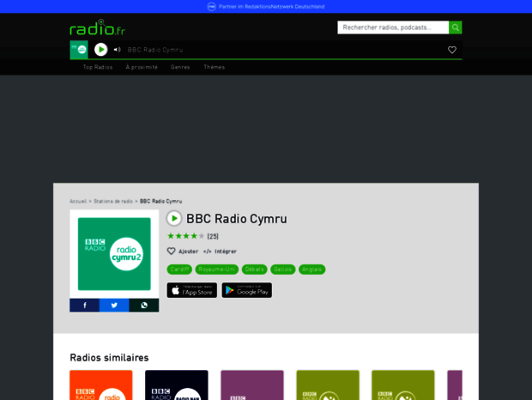This screenshot has width=532, height=400.
Task: Play the station from the top player bar
Action: click(x=100, y=50)
